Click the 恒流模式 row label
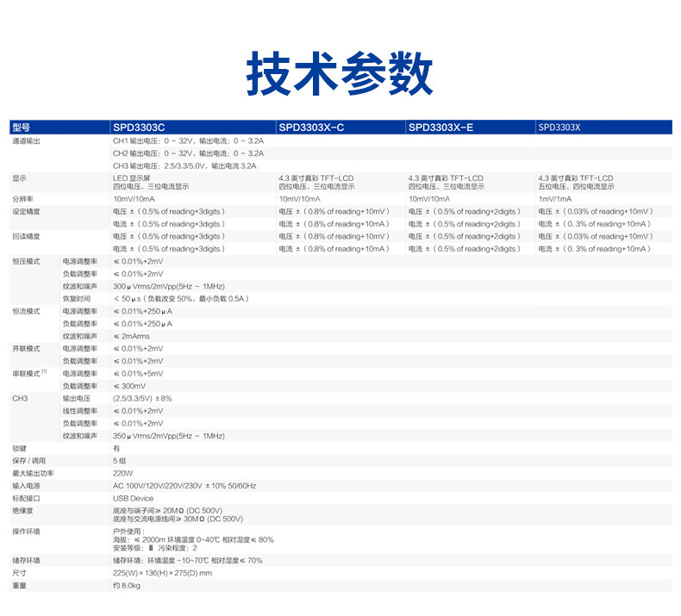Image resolution: width=681 pixels, height=616 pixels. click(26, 312)
